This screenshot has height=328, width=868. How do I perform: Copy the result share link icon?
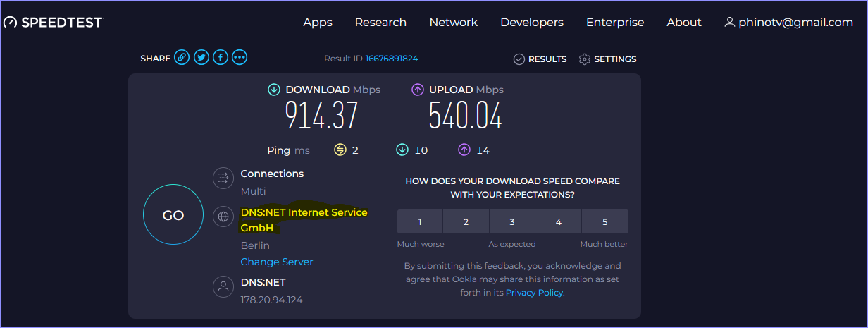[x=182, y=58]
